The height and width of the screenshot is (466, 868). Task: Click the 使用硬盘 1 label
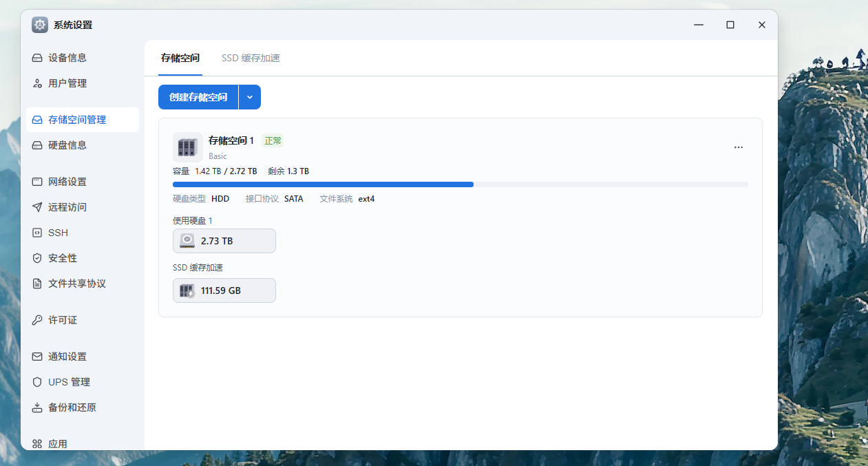pyautogui.click(x=193, y=220)
